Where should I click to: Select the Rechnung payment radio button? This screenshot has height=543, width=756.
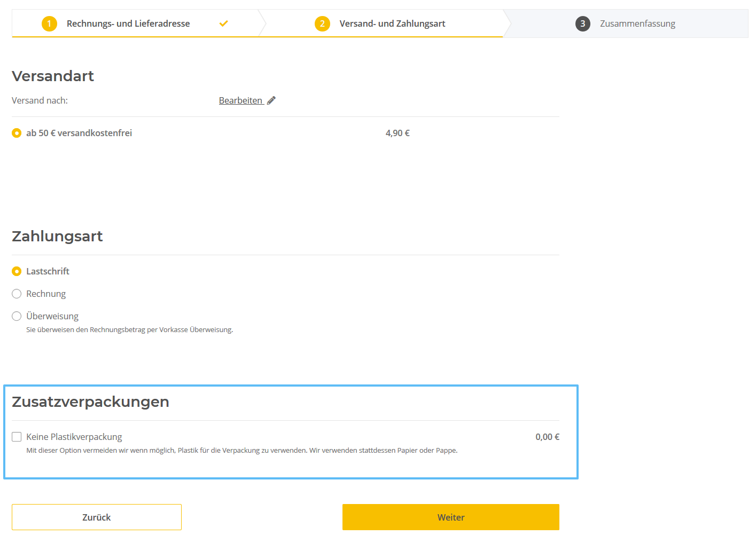click(x=17, y=294)
